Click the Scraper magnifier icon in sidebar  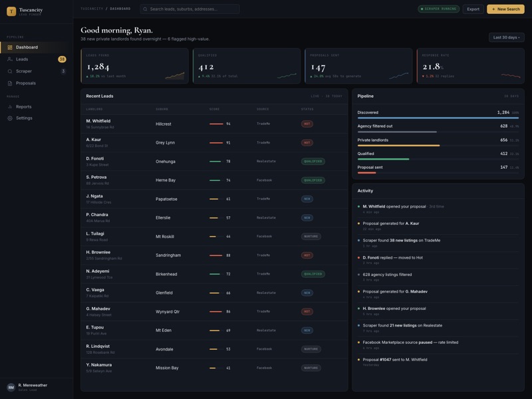coord(10,71)
